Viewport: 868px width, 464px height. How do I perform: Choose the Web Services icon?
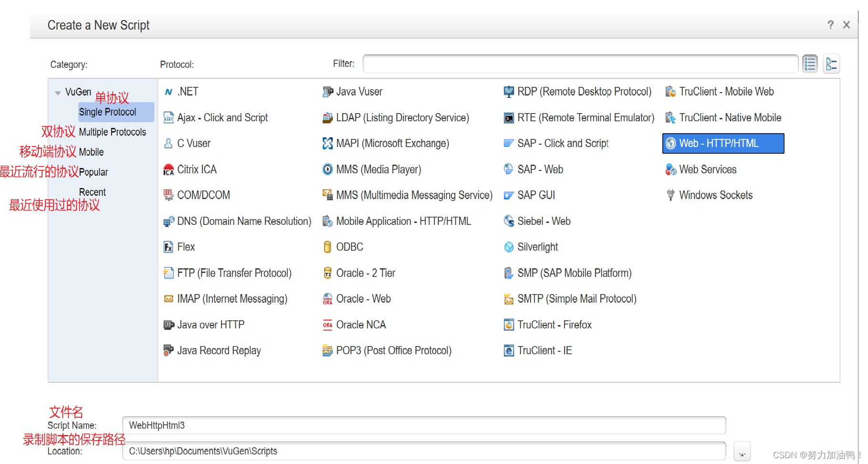click(x=670, y=169)
